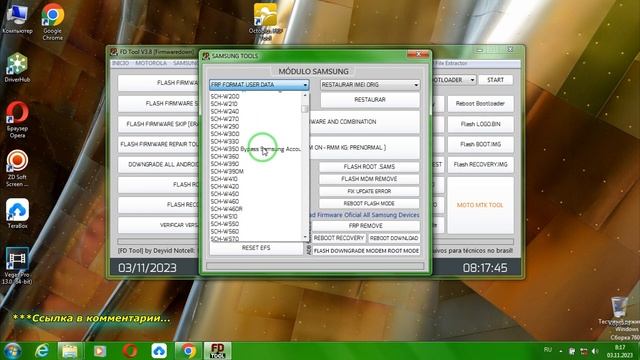
Task: Open the media player taskbar icon
Action: pos(100,351)
